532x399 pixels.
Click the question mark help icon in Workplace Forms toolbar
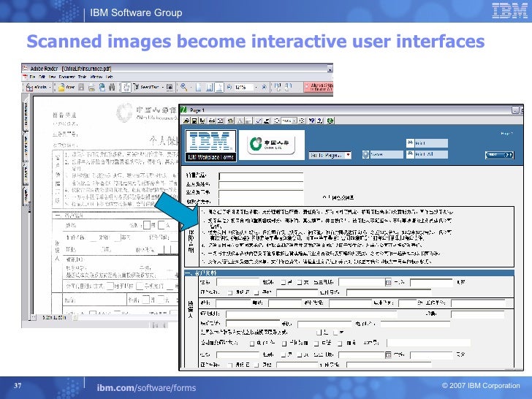point(319,121)
